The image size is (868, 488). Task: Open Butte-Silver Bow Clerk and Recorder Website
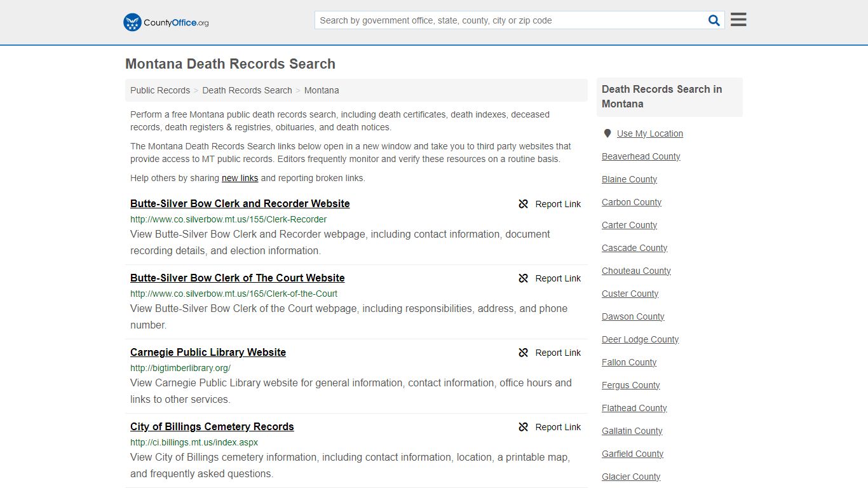pos(240,204)
